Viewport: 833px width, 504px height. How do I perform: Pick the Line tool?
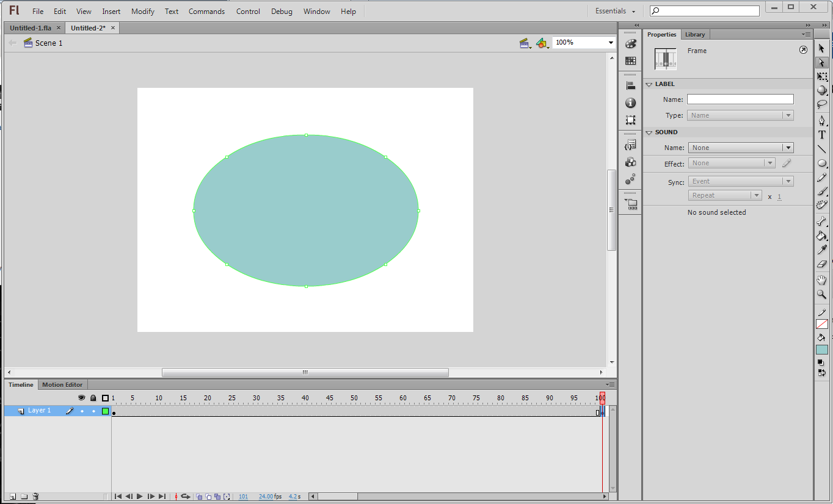coord(821,149)
